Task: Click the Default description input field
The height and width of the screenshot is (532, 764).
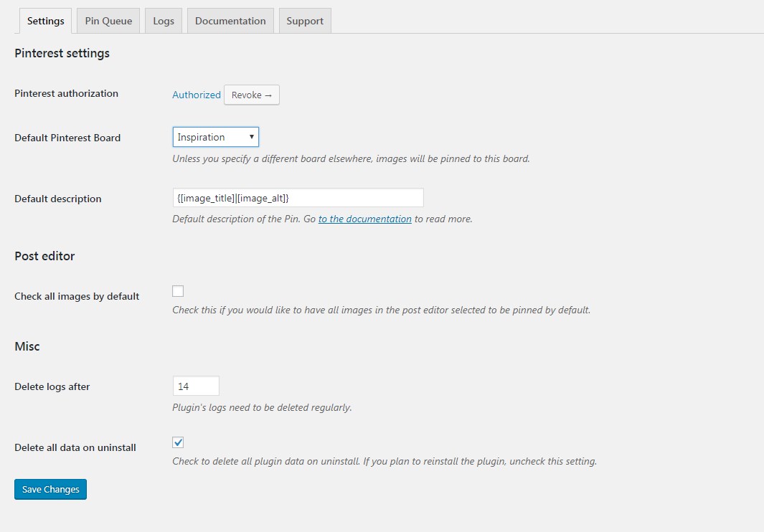Action: pyautogui.click(x=298, y=198)
